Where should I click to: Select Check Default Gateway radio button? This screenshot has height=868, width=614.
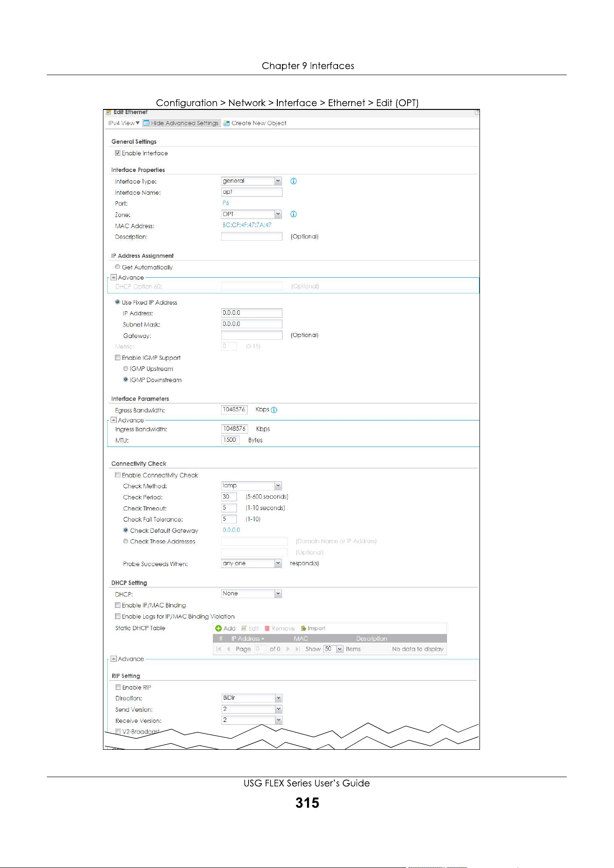[126, 530]
